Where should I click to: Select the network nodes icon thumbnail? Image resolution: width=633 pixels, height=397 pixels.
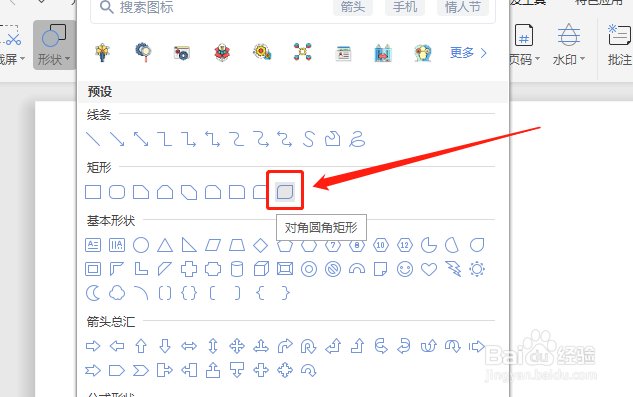point(302,52)
